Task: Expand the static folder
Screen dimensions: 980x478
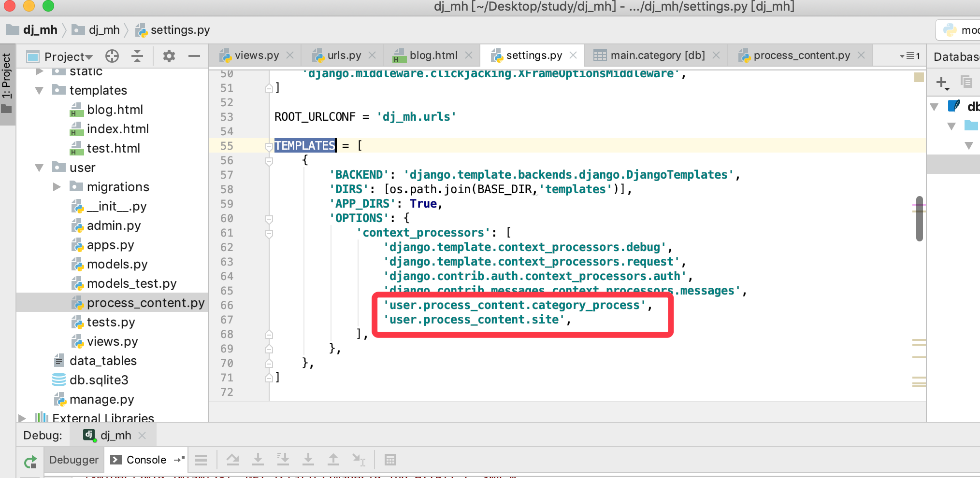Action: 40,72
